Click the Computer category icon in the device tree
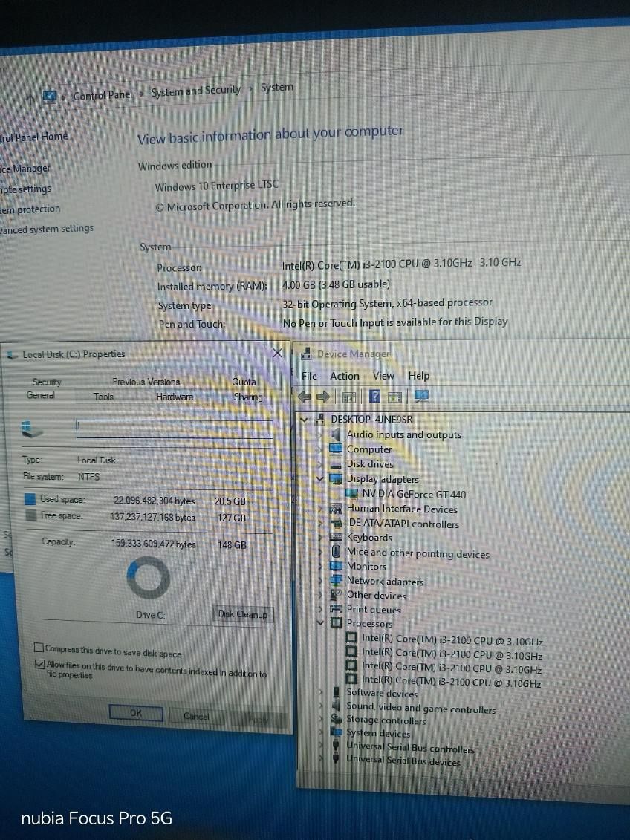The height and width of the screenshot is (840, 630). point(336,449)
